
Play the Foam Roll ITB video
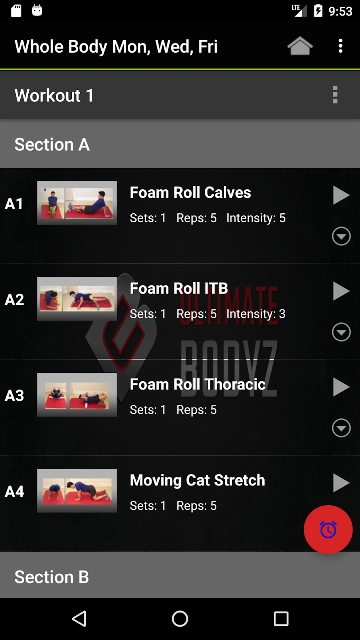[341, 291]
